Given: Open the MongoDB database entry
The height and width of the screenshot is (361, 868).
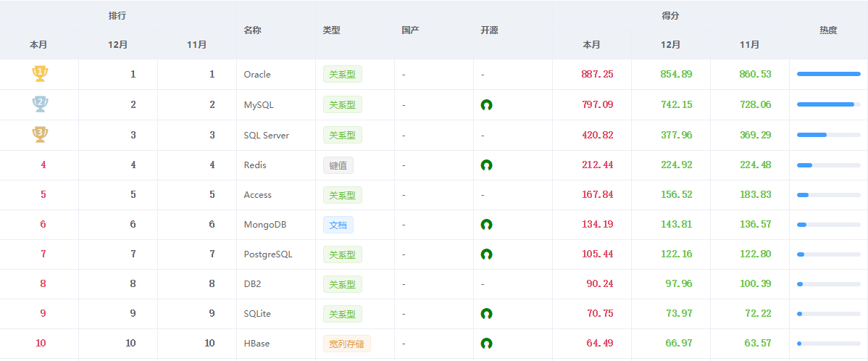Looking at the screenshot, I should click(265, 225).
